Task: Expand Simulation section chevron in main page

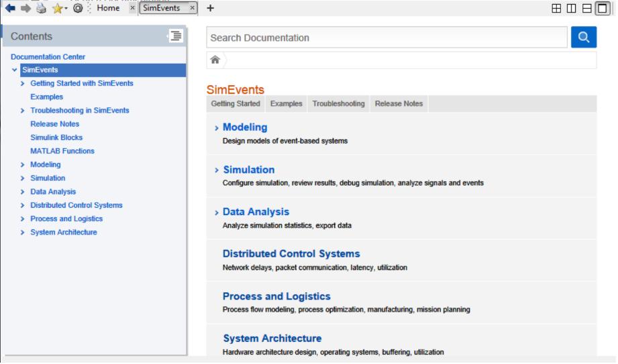Action: [x=216, y=170]
